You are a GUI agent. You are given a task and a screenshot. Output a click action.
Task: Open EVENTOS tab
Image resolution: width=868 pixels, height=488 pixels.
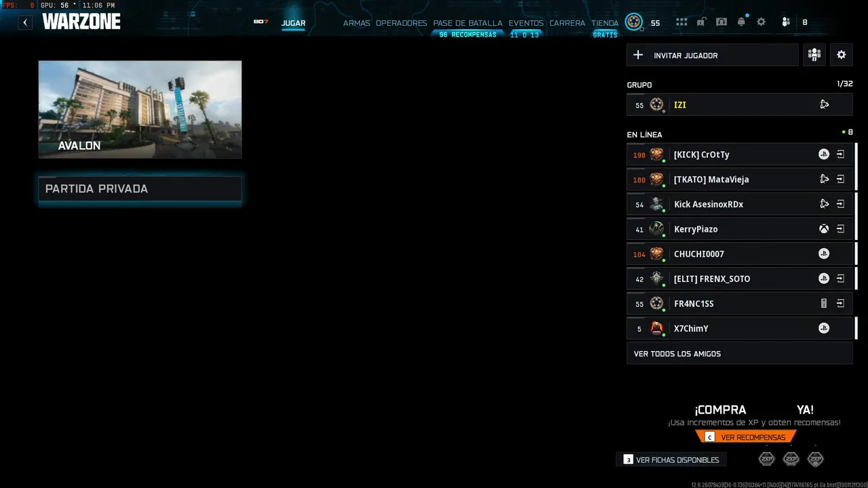pyautogui.click(x=526, y=23)
